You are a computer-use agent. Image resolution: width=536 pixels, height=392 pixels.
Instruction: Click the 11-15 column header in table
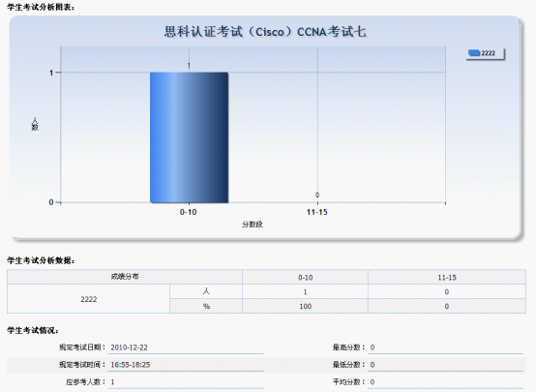click(x=447, y=277)
